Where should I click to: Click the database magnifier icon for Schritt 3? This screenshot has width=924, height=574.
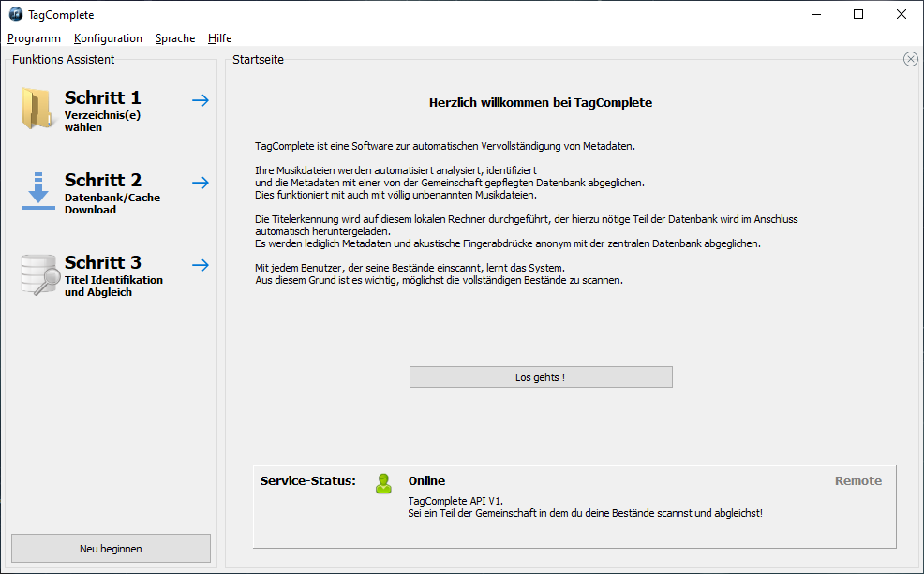coord(40,274)
